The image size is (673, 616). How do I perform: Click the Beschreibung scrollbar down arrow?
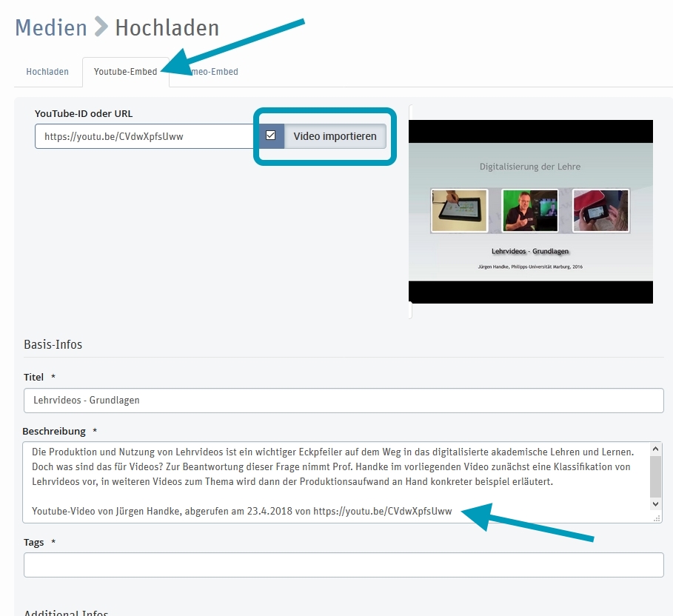[x=655, y=503]
